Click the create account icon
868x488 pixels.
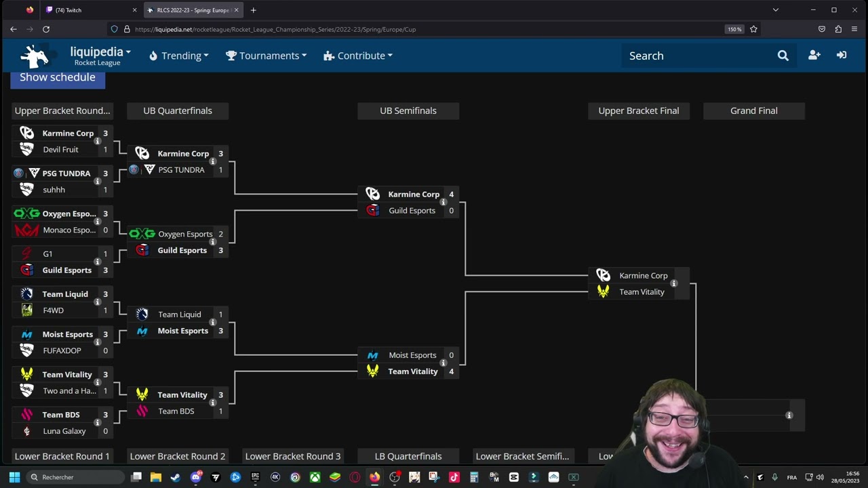click(814, 56)
